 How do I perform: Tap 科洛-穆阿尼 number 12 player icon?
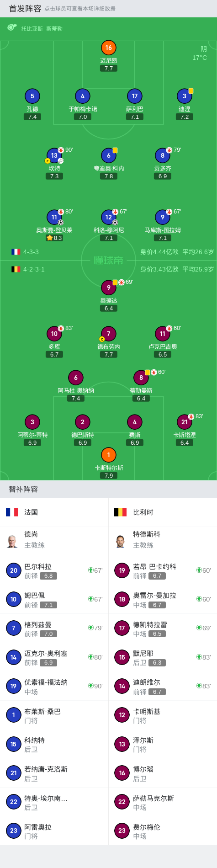tap(109, 217)
